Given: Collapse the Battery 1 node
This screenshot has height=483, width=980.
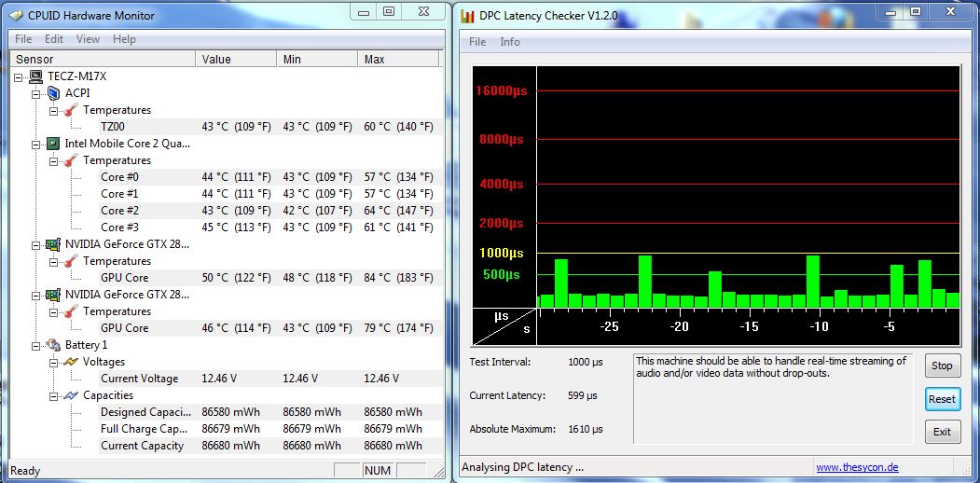Looking at the screenshot, I should coord(35,346).
